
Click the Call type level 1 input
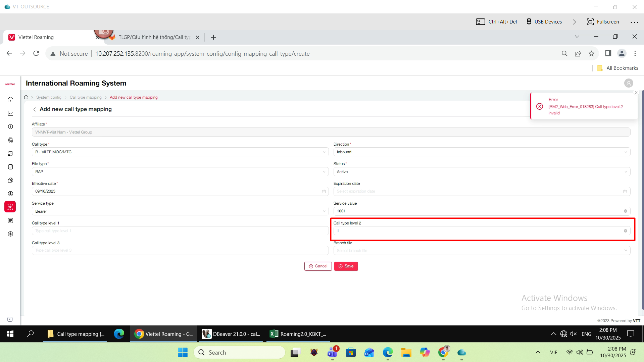(x=180, y=231)
